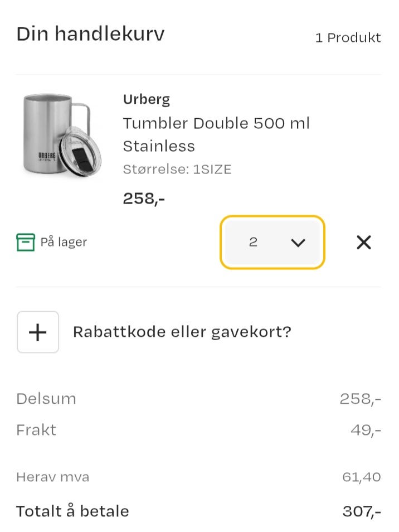Expand "Rabattkode eller gavekort?" section

(182, 332)
